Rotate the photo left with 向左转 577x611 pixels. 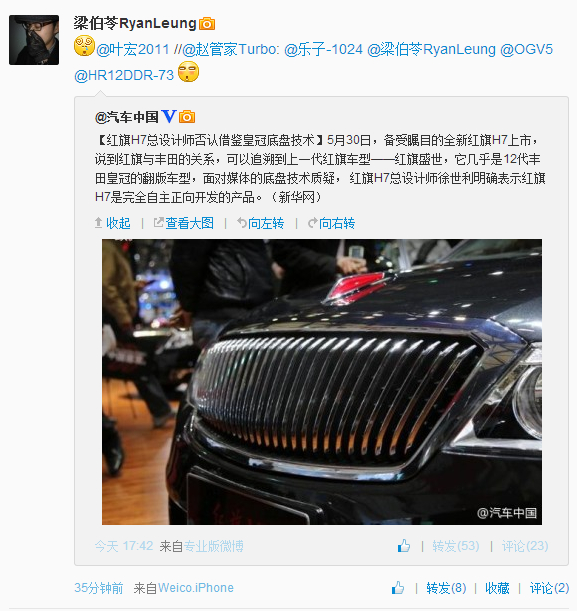tap(261, 223)
